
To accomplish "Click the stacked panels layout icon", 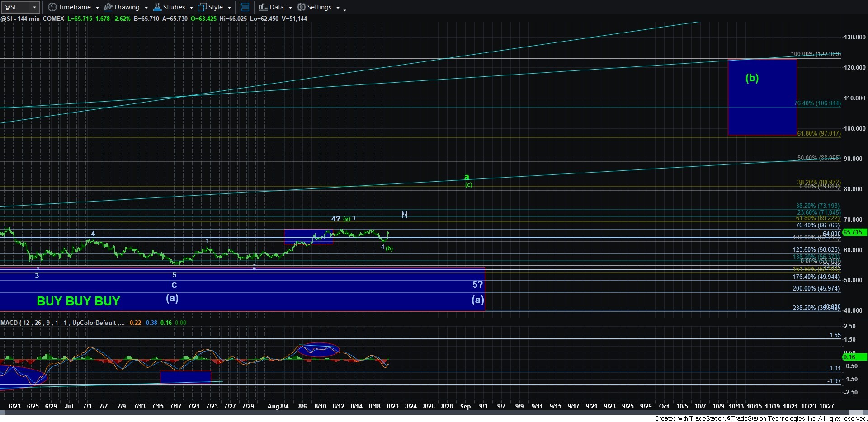I will (245, 7).
